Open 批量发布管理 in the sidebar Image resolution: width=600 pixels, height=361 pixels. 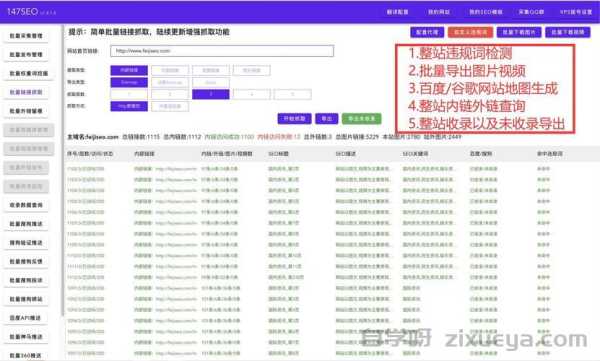pyautogui.click(x=26, y=54)
